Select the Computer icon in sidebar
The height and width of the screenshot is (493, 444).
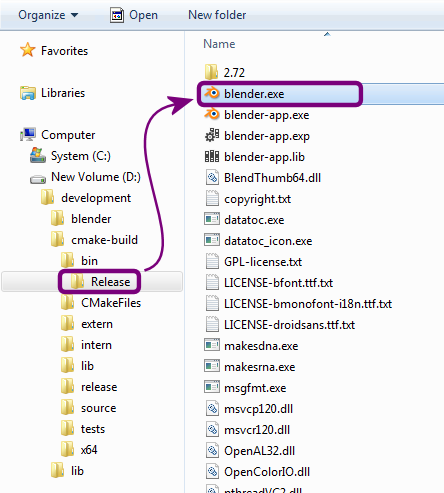pos(28,135)
